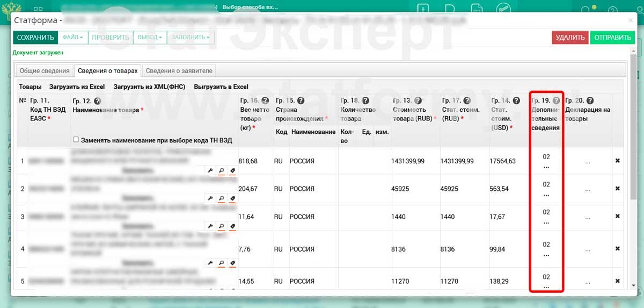Click the Товары menu item
The height and width of the screenshot is (308, 644).
(x=30, y=87)
